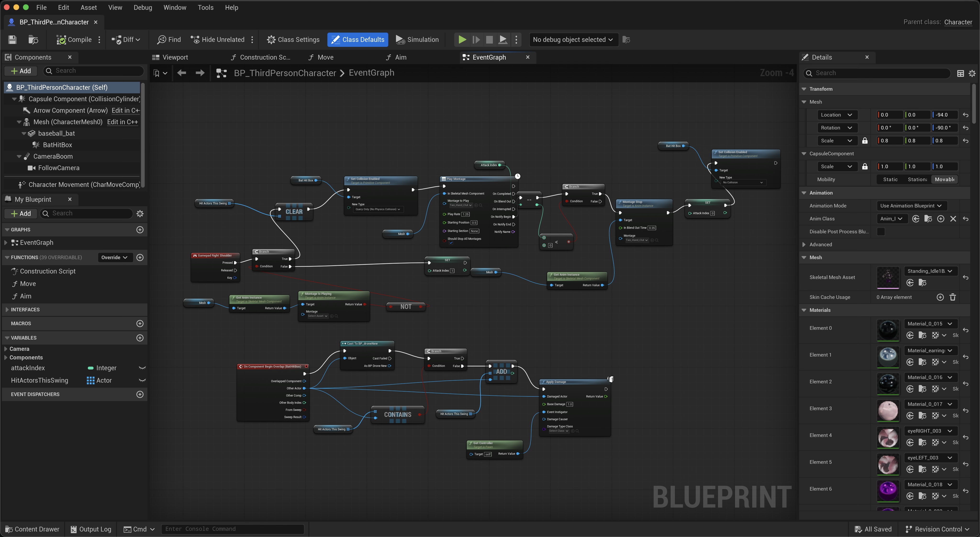Open Content Drawer
Image resolution: width=980 pixels, height=537 pixels.
(x=32, y=529)
